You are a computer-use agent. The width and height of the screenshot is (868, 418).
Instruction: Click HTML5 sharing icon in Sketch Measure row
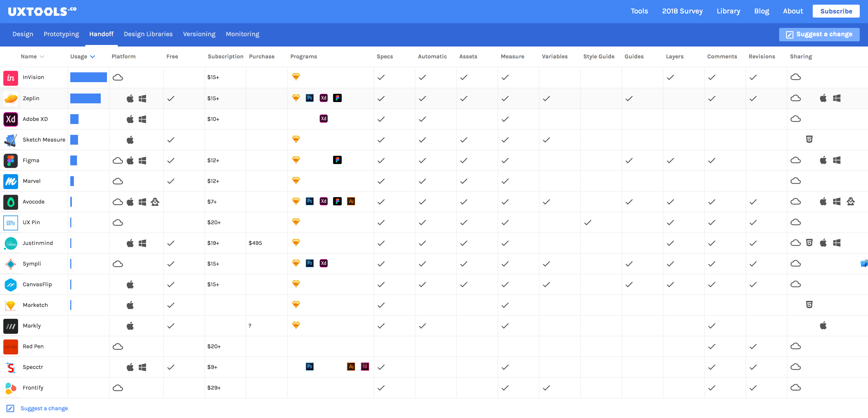click(x=809, y=139)
